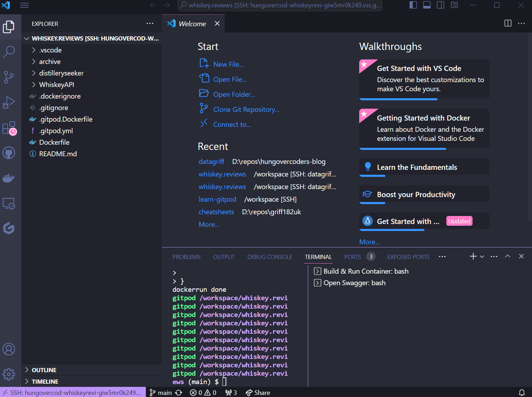The image size is (532, 397).
Task: Open the Gitpod view in activity bar
Action: coord(9,229)
